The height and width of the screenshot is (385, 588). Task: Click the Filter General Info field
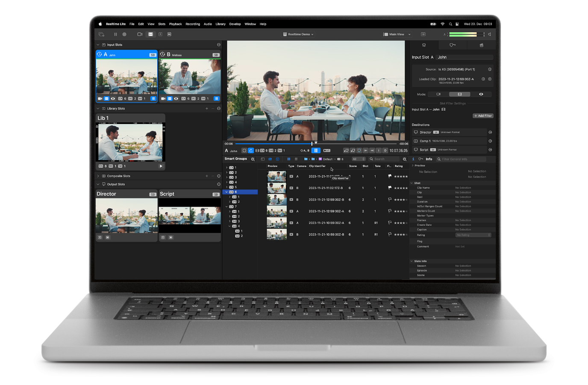coord(461,159)
